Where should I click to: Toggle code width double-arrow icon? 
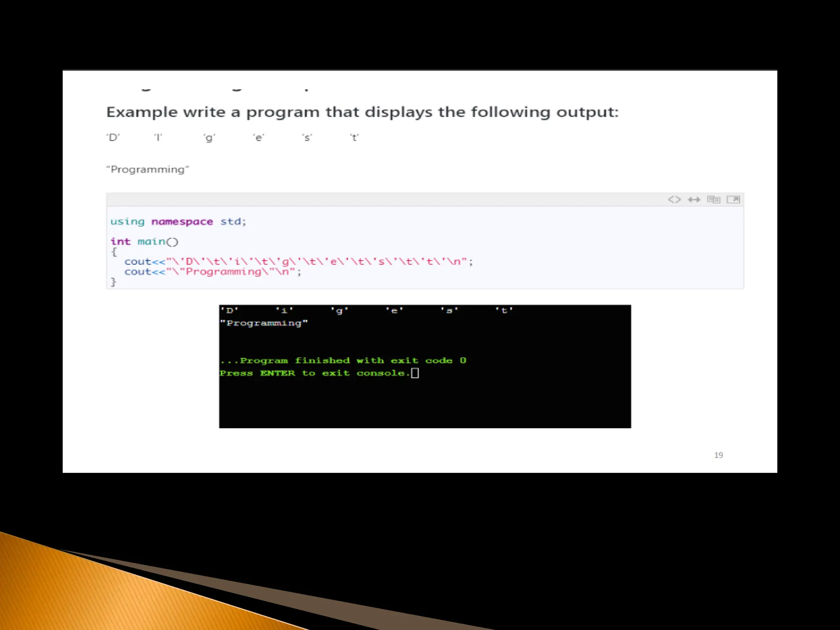coord(694,199)
